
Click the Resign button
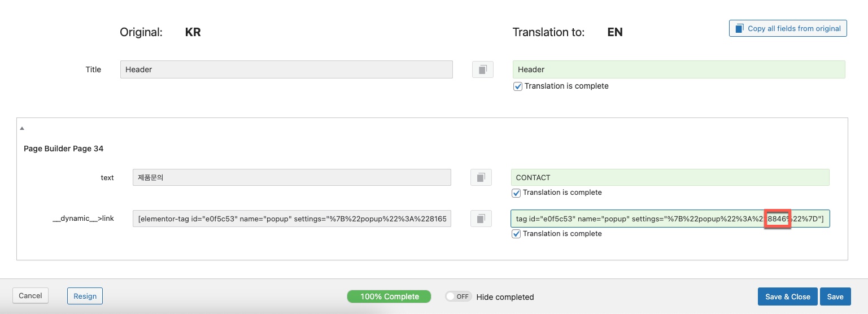pyautogui.click(x=85, y=296)
